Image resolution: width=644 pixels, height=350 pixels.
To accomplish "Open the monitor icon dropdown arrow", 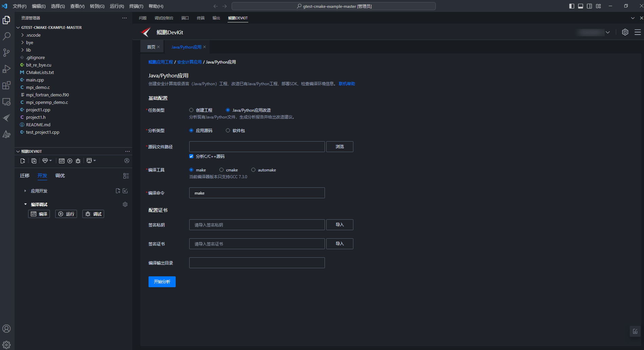I will click(95, 161).
